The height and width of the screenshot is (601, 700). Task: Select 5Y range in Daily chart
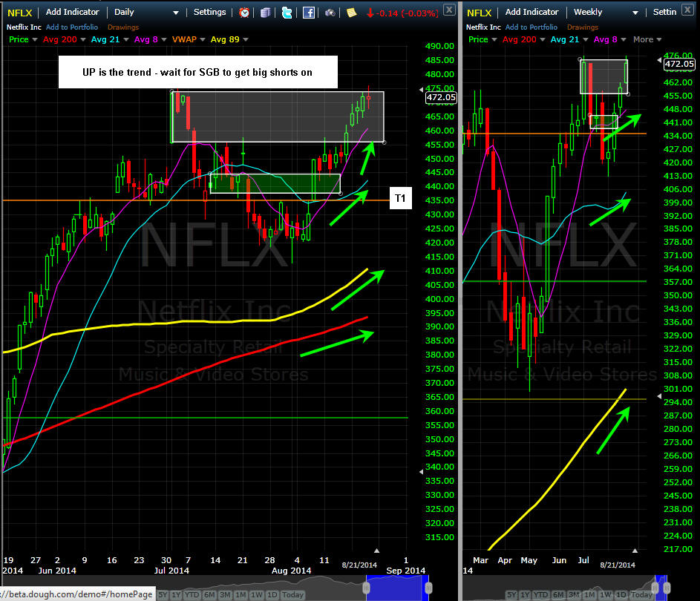coord(163,595)
